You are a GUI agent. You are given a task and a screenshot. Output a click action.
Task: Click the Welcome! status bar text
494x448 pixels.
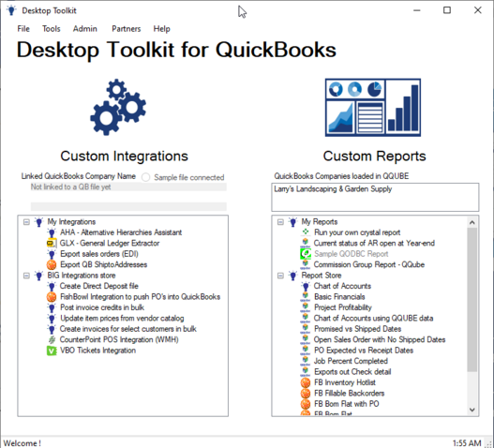22,443
